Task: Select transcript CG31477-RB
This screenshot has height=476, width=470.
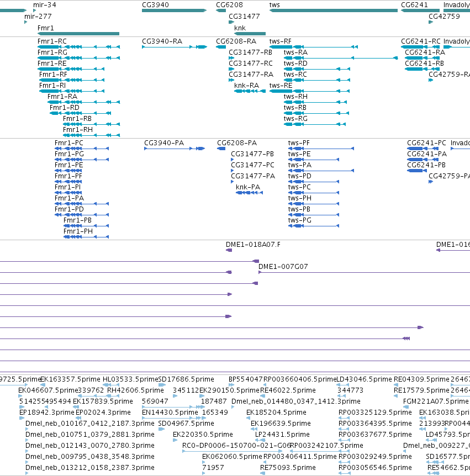Action: 231,58
